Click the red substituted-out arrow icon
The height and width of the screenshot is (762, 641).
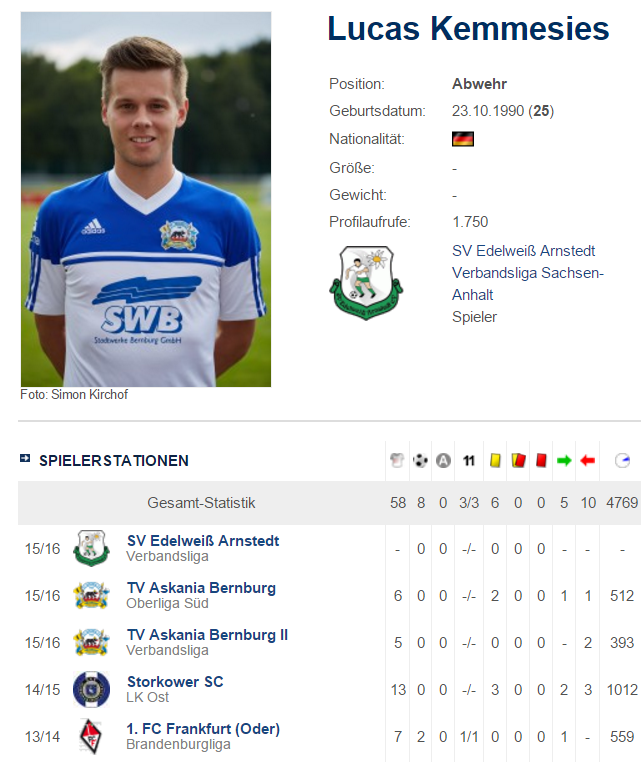pos(588,460)
